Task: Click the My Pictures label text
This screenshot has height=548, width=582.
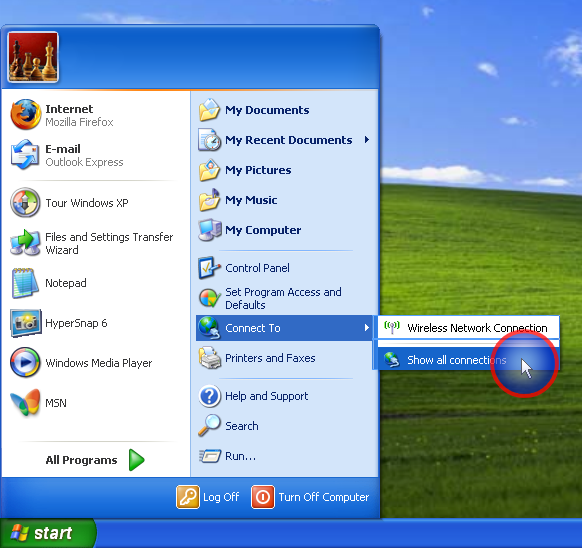Action: click(x=258, y=170)
